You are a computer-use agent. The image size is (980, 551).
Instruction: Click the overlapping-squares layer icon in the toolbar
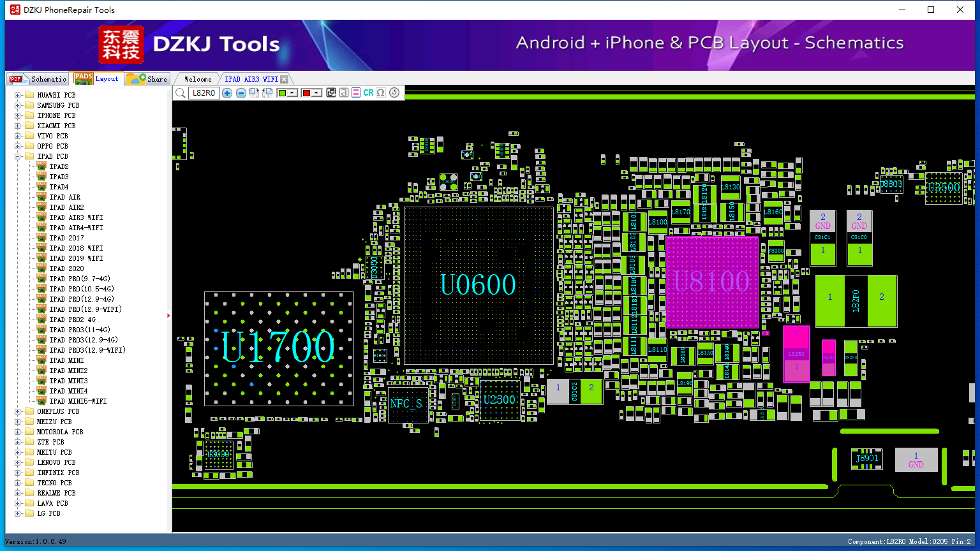331,93
